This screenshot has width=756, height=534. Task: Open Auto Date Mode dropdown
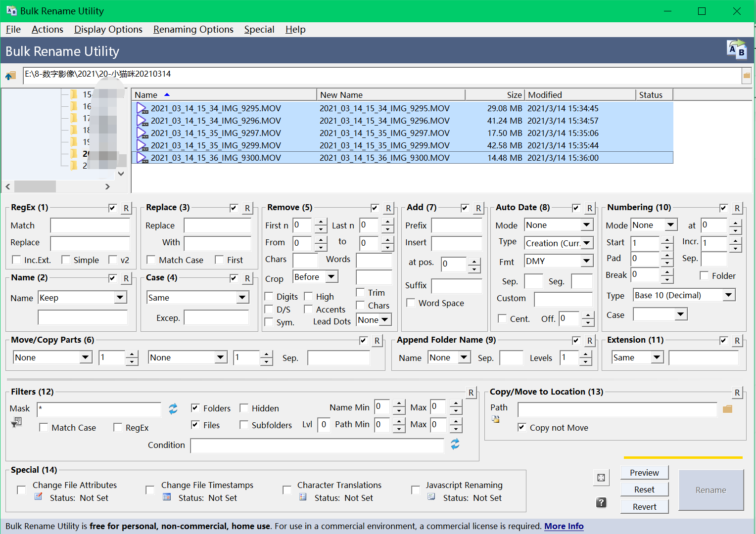[x=559, y=225]
